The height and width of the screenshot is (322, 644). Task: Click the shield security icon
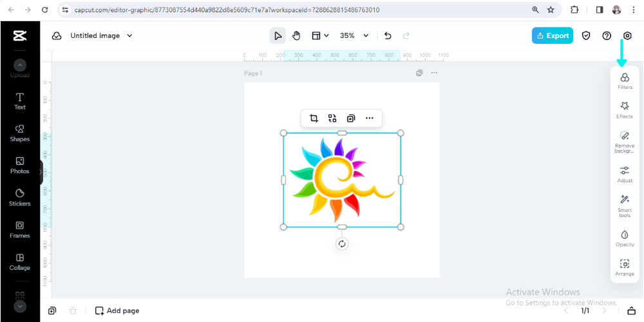(x=586, y=35)
